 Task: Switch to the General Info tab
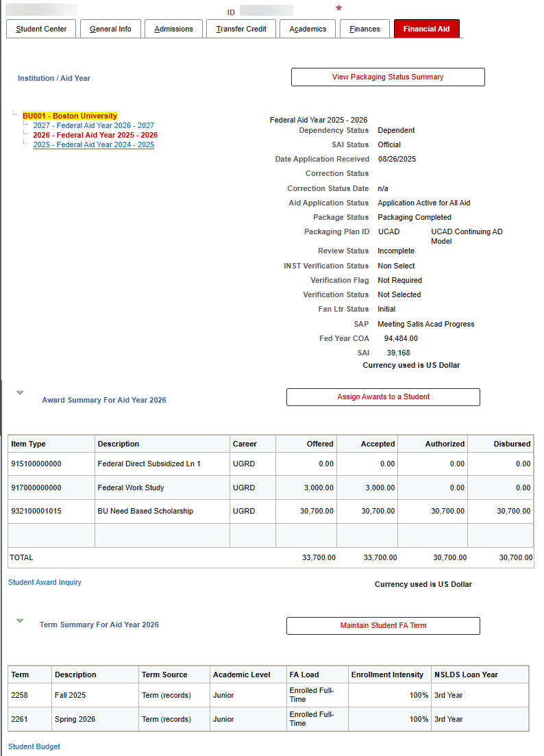click(110, 29)
